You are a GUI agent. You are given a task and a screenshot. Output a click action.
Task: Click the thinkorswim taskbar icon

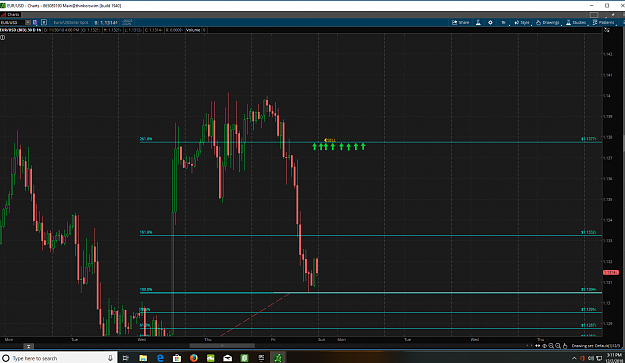(x=278, y=358)
